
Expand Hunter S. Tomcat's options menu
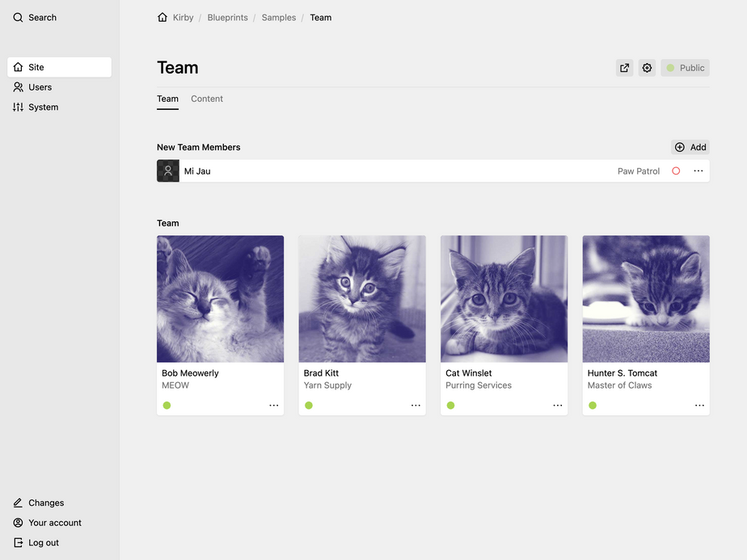[699, 406]
